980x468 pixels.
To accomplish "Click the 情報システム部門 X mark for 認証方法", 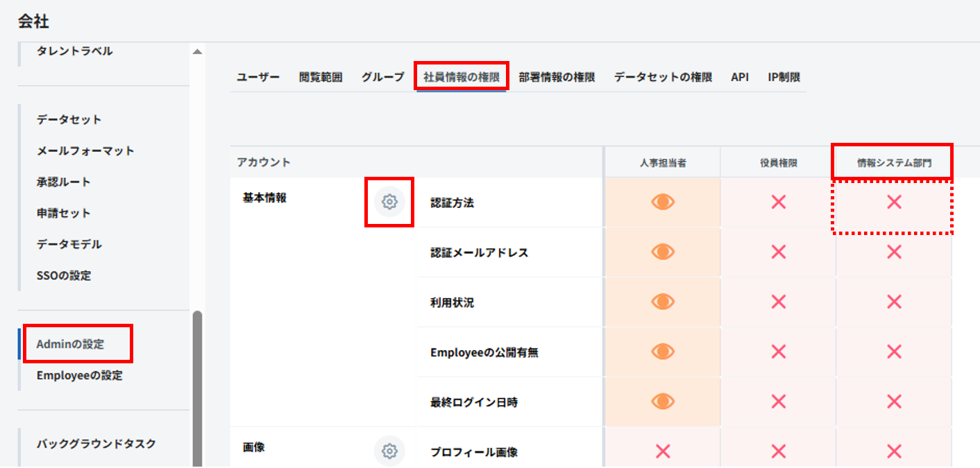I will point(894,202).
